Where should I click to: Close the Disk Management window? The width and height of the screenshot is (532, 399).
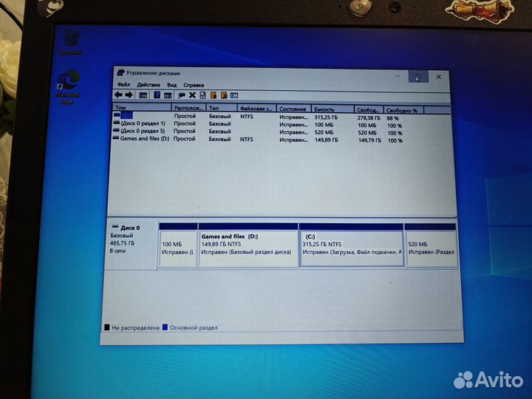439,77
